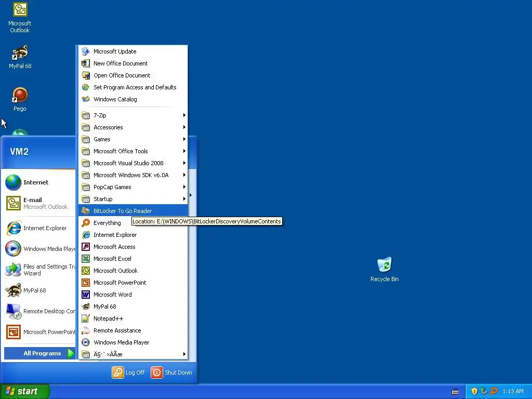Open MyPal 68 in recent programs
This screenshot has width=532, height=399.
(x=39, y=290)
